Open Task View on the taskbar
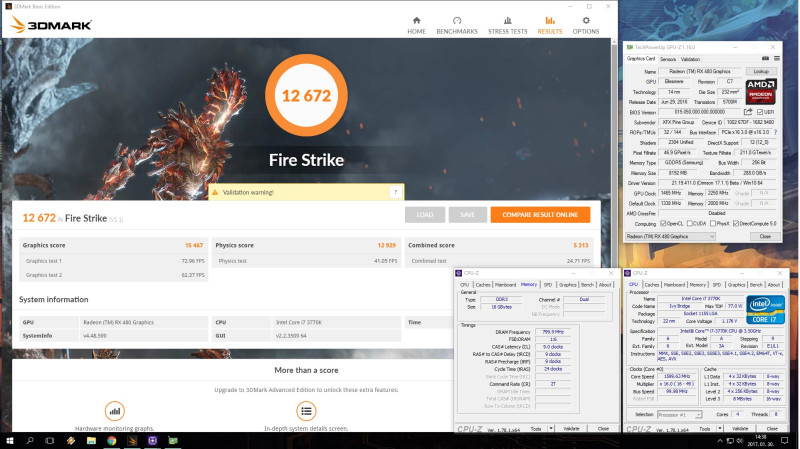The width and height of the screenshot is (800, 449). point(49,440)
